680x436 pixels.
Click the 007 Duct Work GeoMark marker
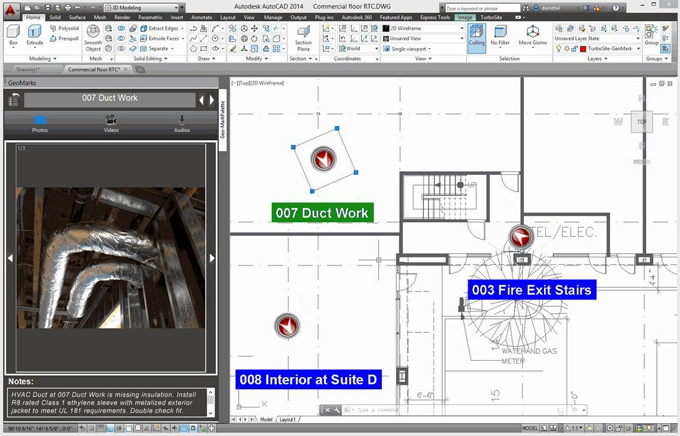pyautogui.click(x=323, y=159)
